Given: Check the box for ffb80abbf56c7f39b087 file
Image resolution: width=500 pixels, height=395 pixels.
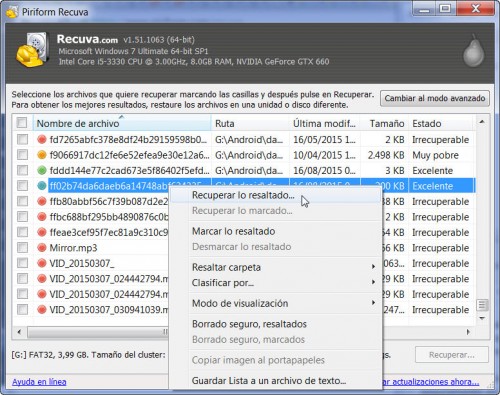Looking at the screenshot, I should 22,201.
